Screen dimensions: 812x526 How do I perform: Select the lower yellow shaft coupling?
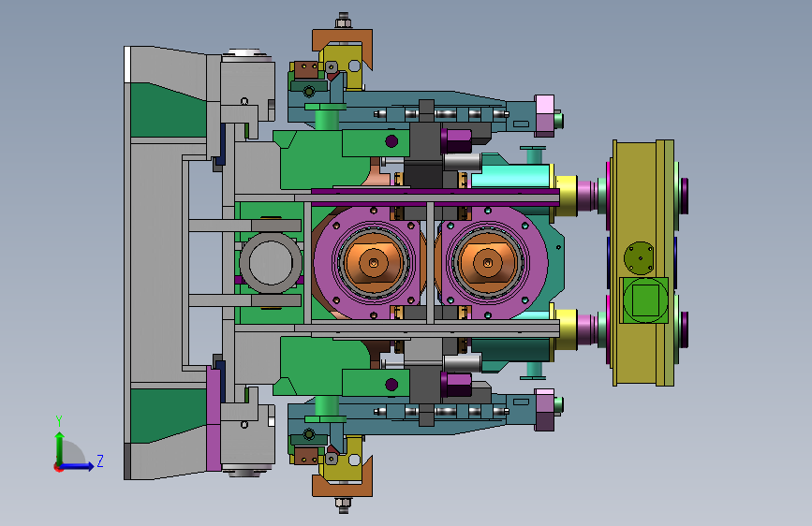[567, 329]
